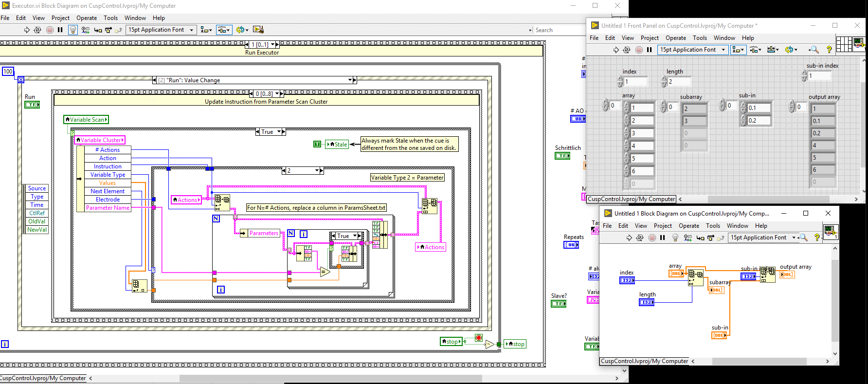
Task: Click Clean Up Diagram icon in Executor toolbar
Action: click(258, 30)
